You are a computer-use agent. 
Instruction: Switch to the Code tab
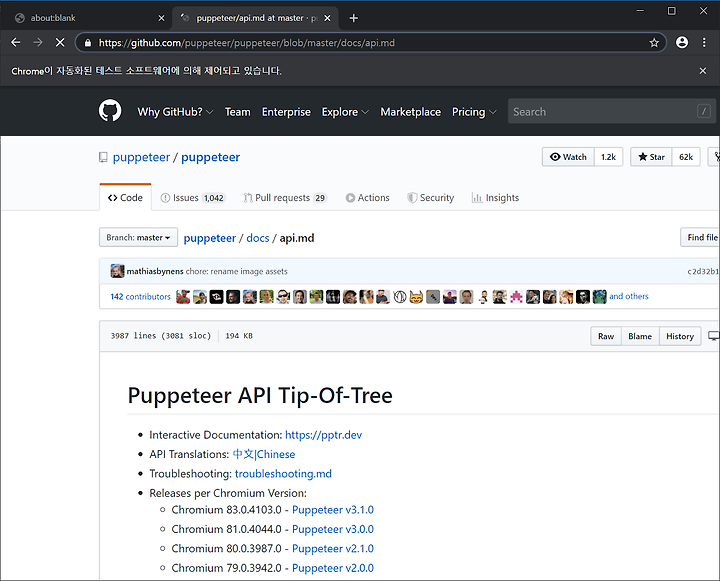[125, 197]
